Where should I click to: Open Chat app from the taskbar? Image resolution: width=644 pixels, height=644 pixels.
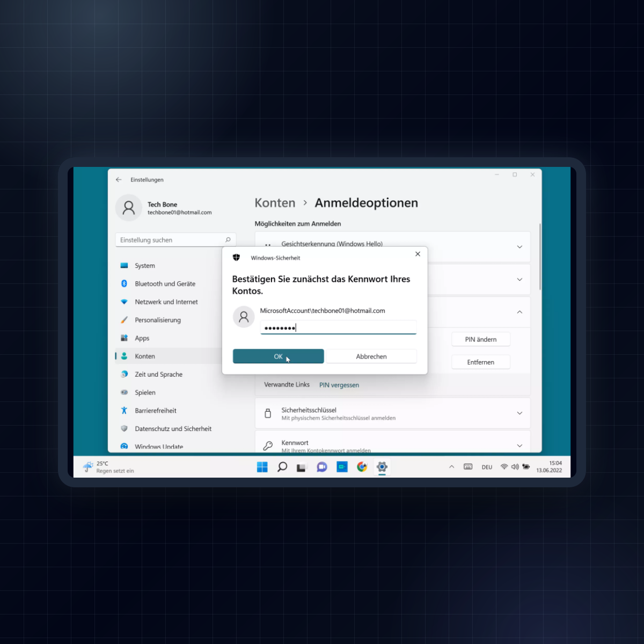pos(321,467)
